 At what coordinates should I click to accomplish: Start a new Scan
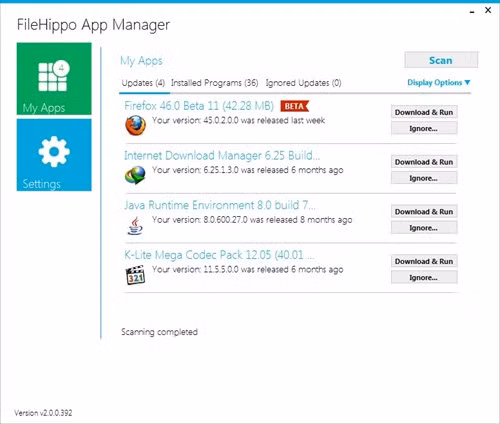point(441,60)
